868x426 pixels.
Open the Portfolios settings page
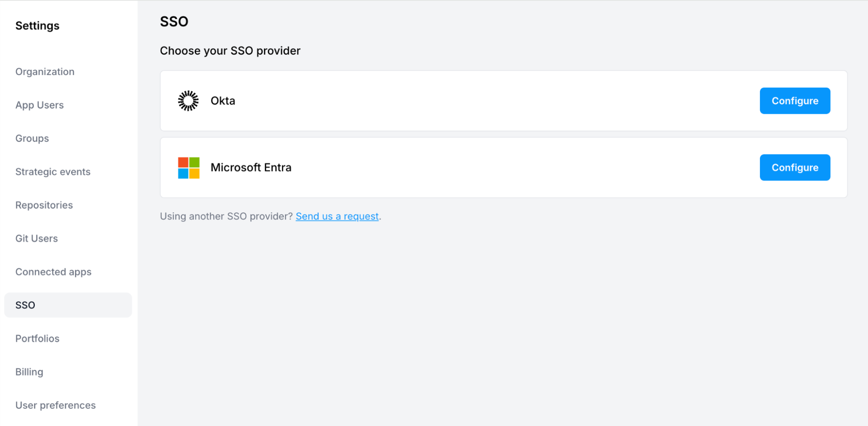tap(37, 338)
